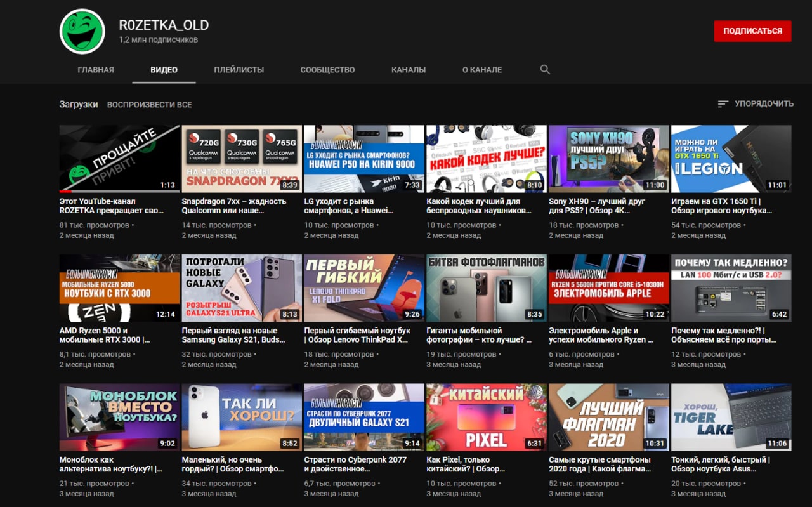Open the Первый гибкий ThinkPad X1 Fold thumbnail

tap(364, 288)
